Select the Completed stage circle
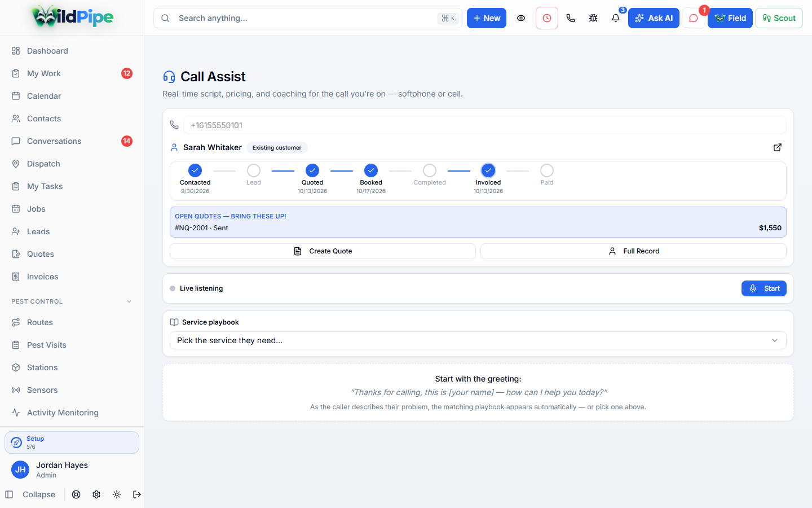Image resolution: width=812 pixels, height=508 pixels. [x=430, y=170]
